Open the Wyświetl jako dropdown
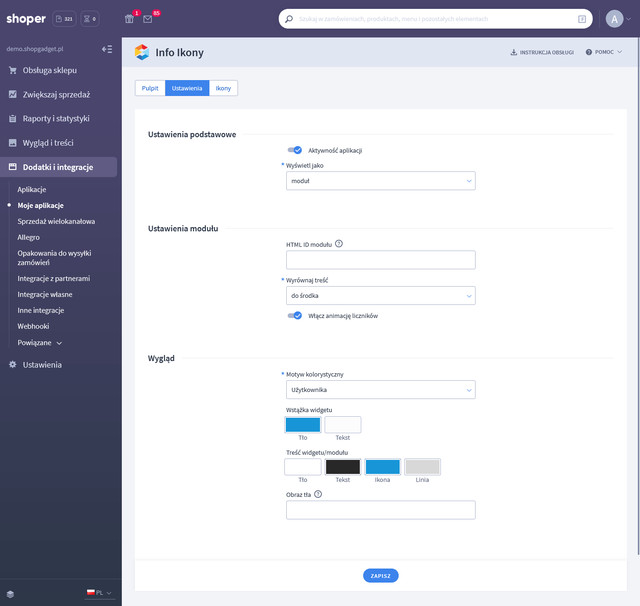The height and width of the screenshot is (606, 640). click(x=380, y=181)
